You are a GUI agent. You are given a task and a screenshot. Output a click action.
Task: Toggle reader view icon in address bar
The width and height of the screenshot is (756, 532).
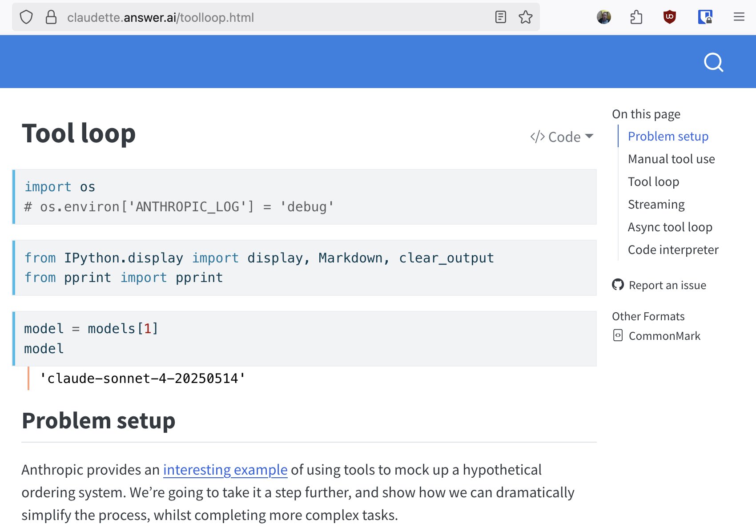pos(501,17)
